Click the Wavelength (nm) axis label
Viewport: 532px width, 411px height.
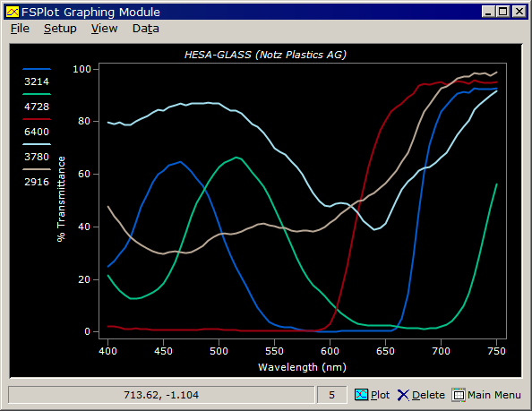[x=302, y=367]
